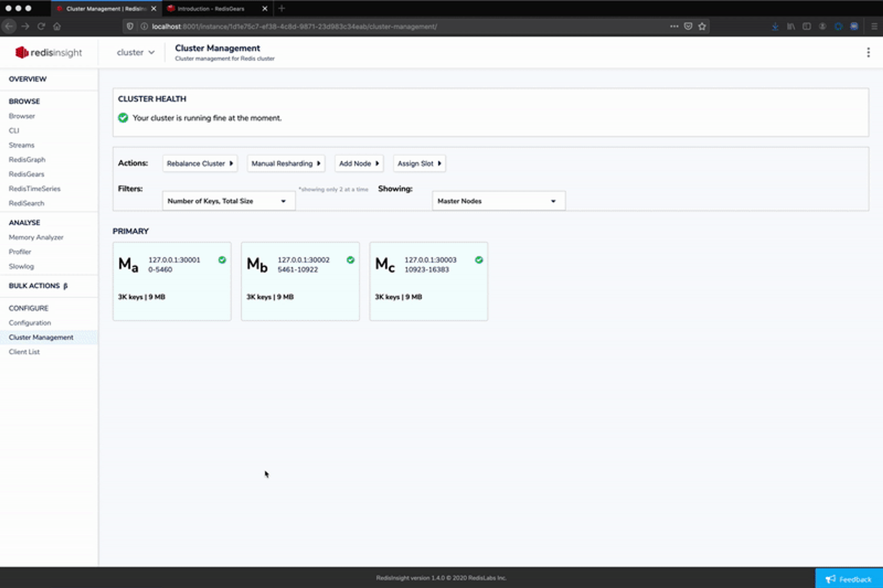Select the Mb primary node card

(x=300, y=281)
